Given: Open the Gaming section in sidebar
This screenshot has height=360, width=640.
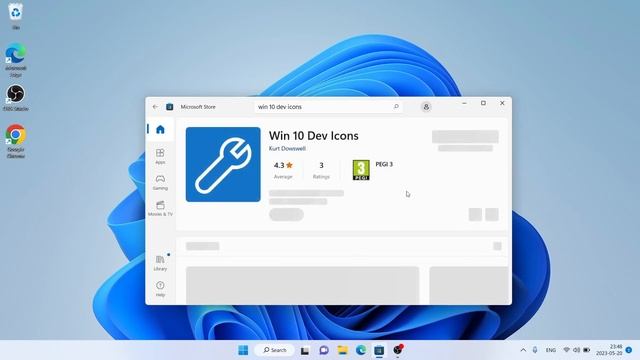Looking at the screenshot, I should tap(160, 182).
